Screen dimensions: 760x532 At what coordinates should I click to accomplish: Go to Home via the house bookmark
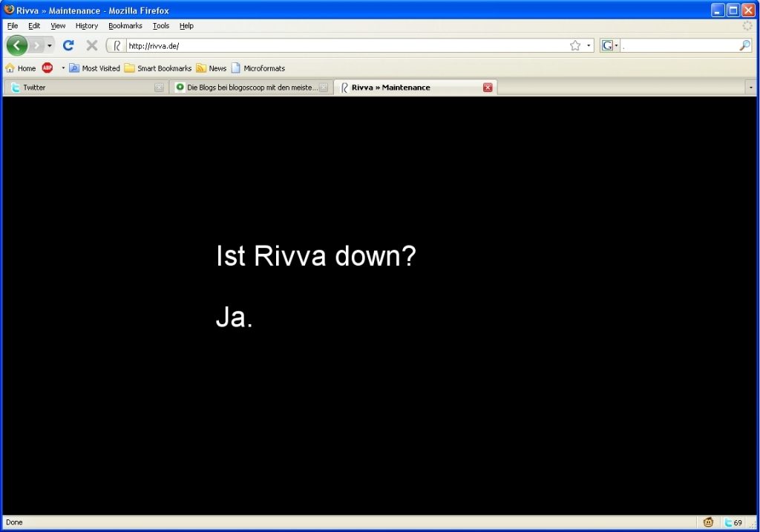click(x=20, y=68)
